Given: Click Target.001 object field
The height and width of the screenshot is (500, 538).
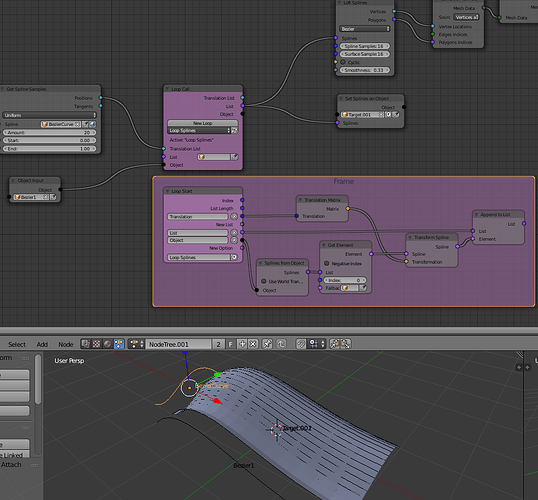Looking at the screenshot, I should click(x=362, y=115).
